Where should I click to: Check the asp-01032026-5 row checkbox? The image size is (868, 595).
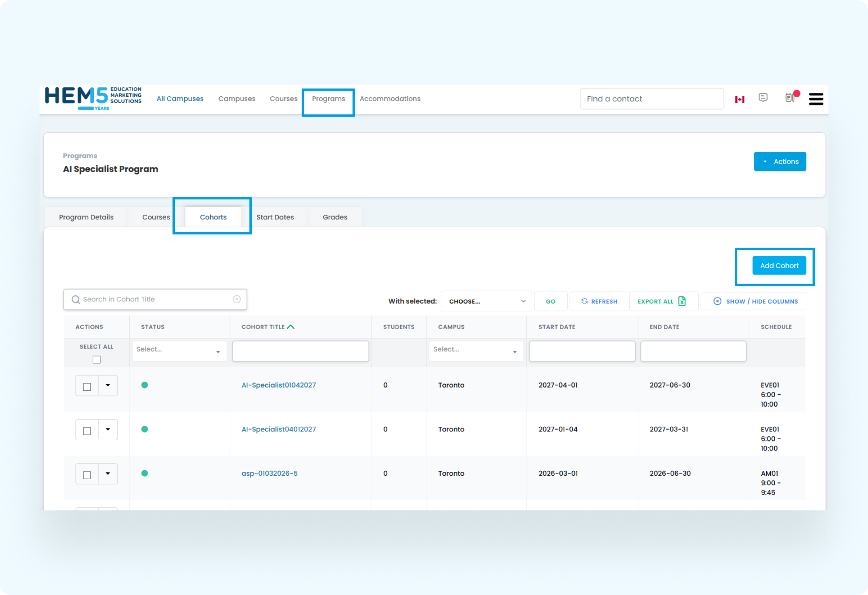[87, 475]
